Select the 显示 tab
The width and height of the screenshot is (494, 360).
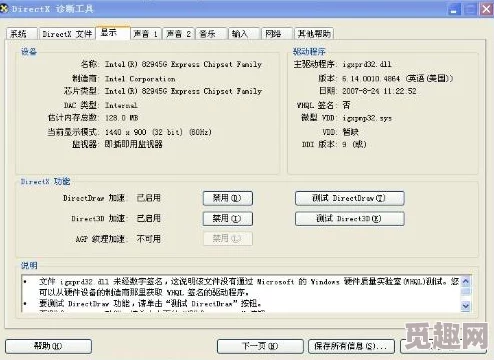point(113,33)
